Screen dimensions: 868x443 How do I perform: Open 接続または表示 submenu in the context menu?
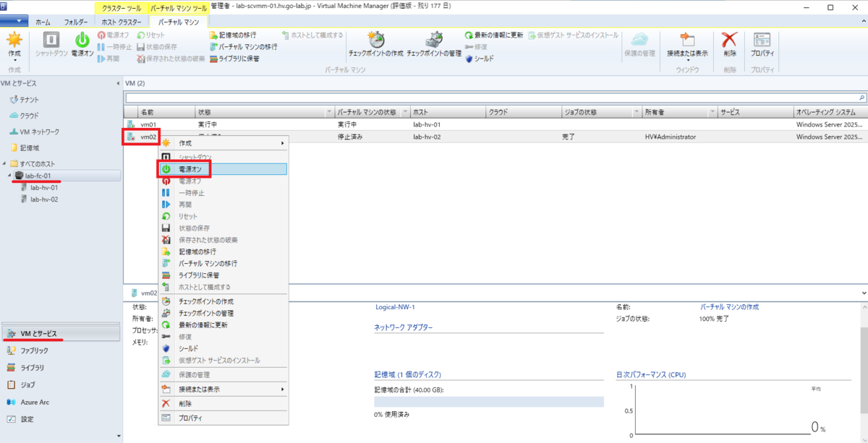tap(224, 390)
